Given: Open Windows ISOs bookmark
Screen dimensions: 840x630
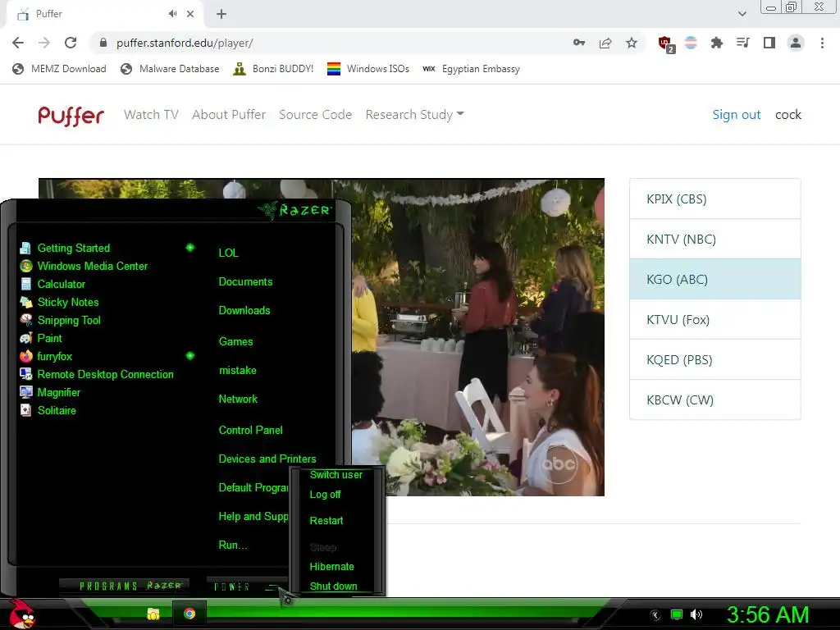Looking at the screenshot, I should (368, 69).
